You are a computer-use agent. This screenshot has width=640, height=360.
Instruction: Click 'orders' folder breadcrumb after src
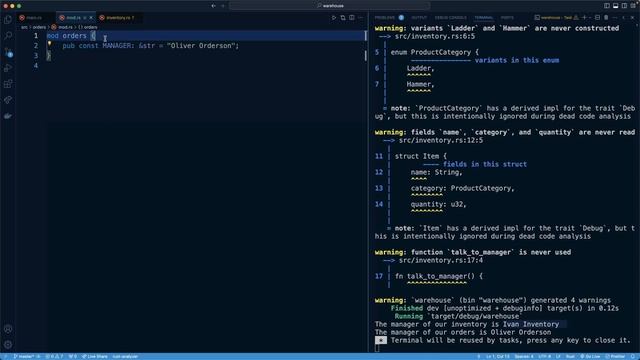[x=39, y=27]
